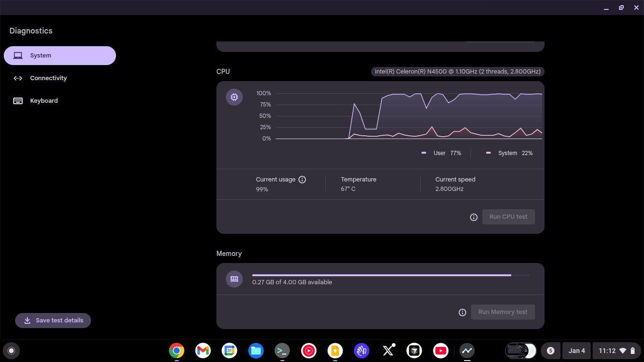The height and width of the screenshot is (362, 644).
Task: Click the CPU usage graph
Action: pyautogui.click(x=405, y=115)
